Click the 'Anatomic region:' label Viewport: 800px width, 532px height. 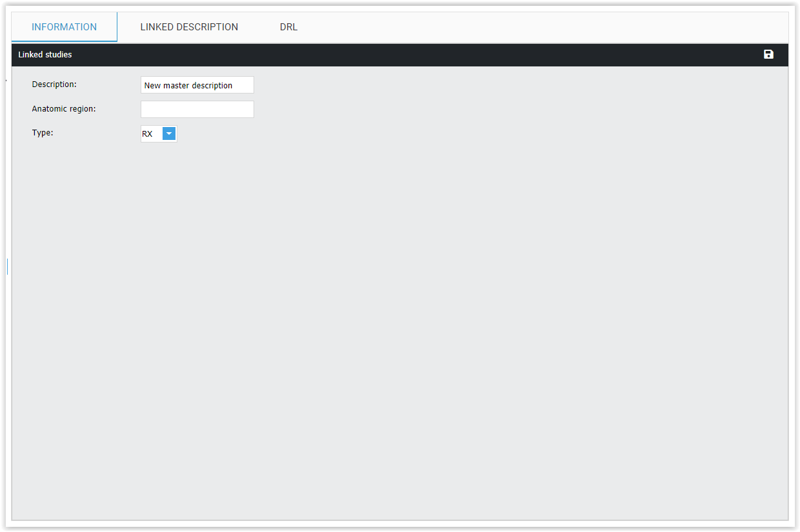(x=64, y=109)
